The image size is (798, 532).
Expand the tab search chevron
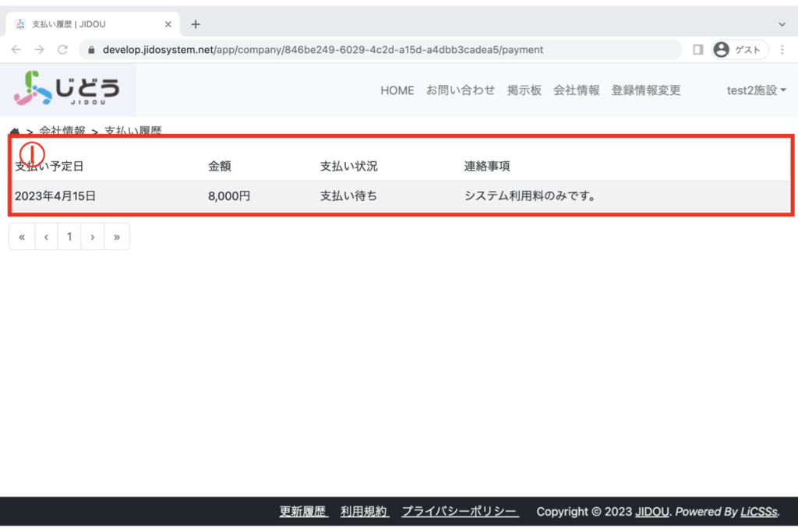click(x=782, y=24)
